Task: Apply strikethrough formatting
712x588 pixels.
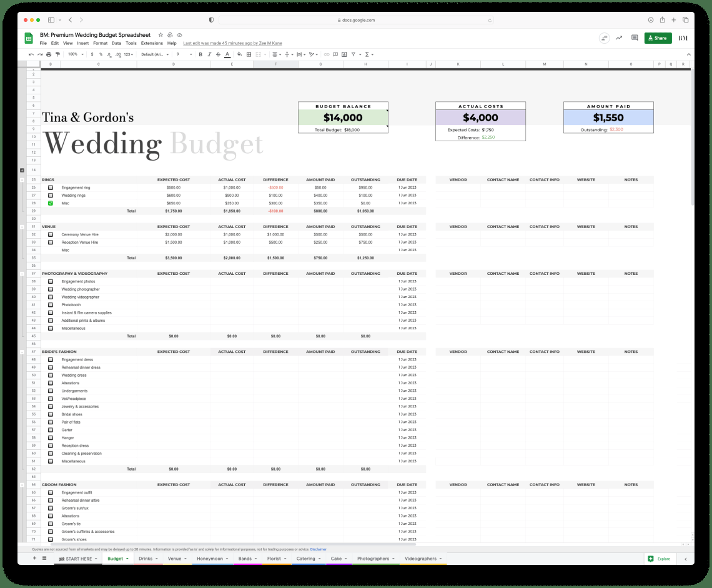Action: (x=217, y=54)
